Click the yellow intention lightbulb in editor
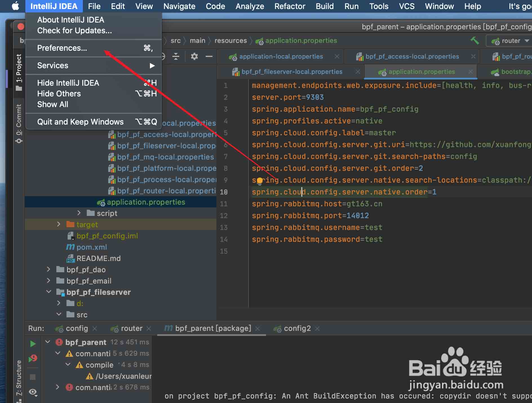This screenshot has width=532, height=403. pos(260,181)
